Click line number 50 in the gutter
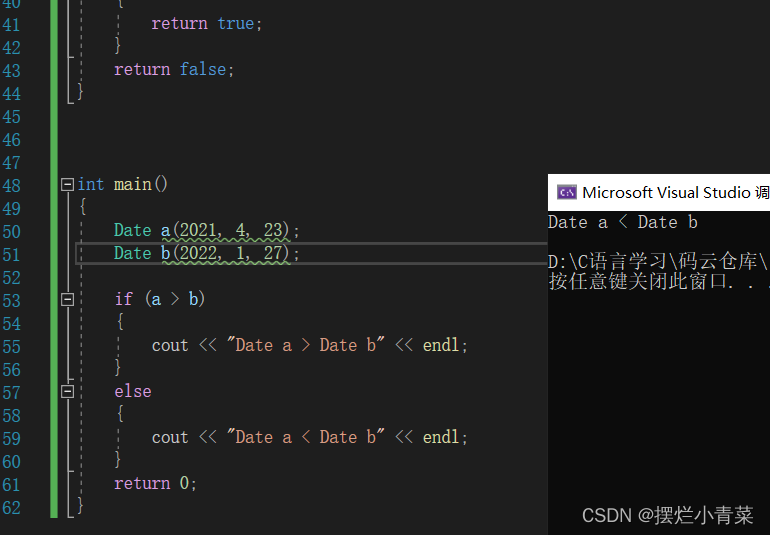This screenshot has width=770, height=535. click(11, 232)
